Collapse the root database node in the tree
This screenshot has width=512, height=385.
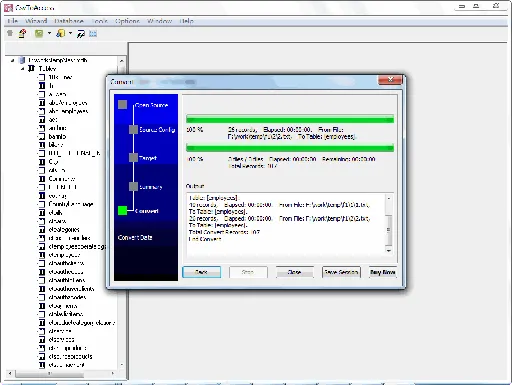click(13, 60)
